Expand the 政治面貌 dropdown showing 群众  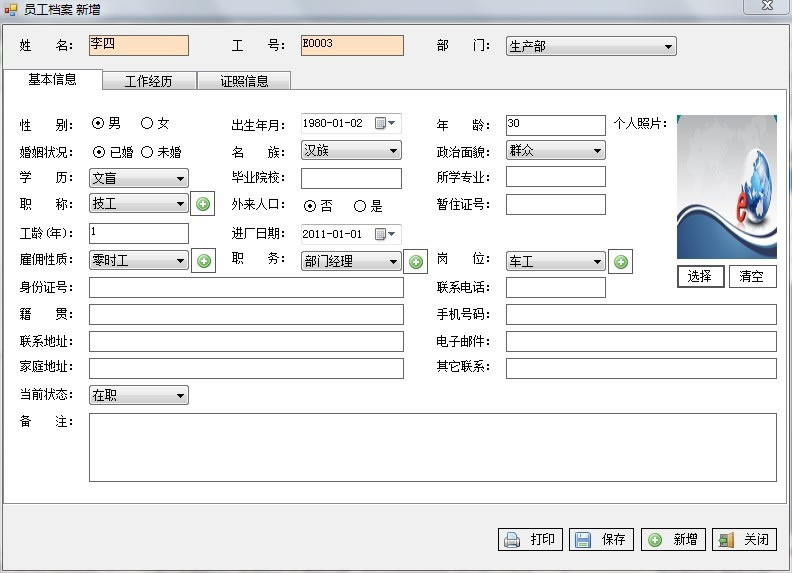click(x=556, y=151)
